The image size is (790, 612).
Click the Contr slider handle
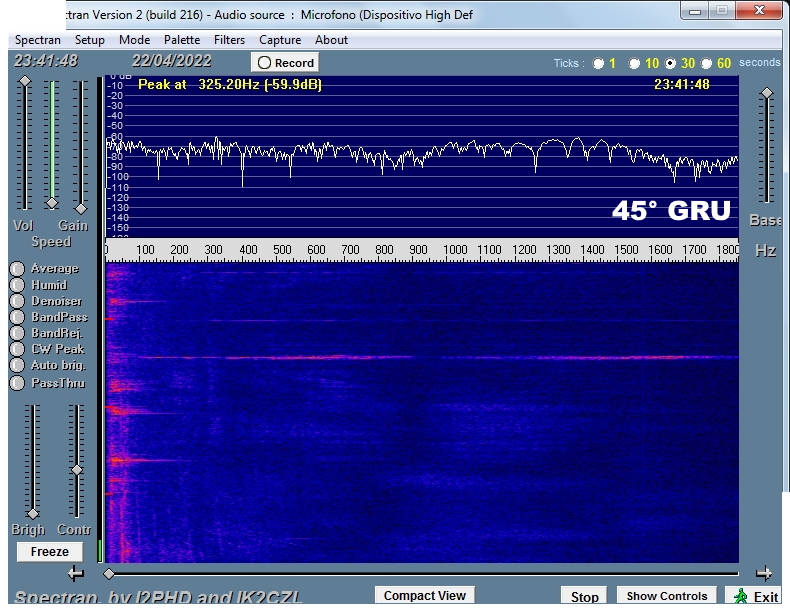click(77, 470)
